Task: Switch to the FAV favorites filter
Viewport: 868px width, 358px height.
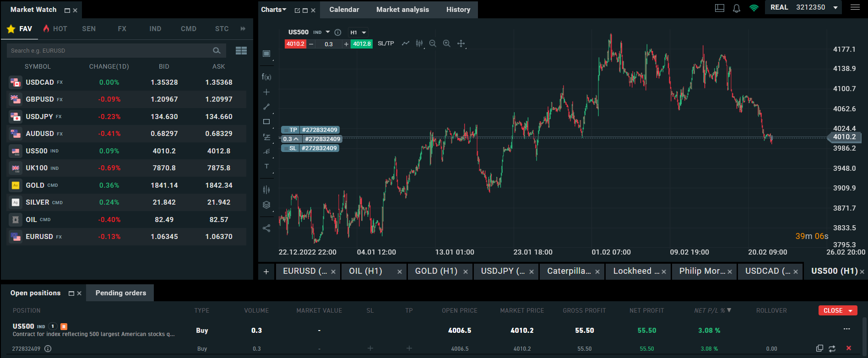Action: (20, 29)
